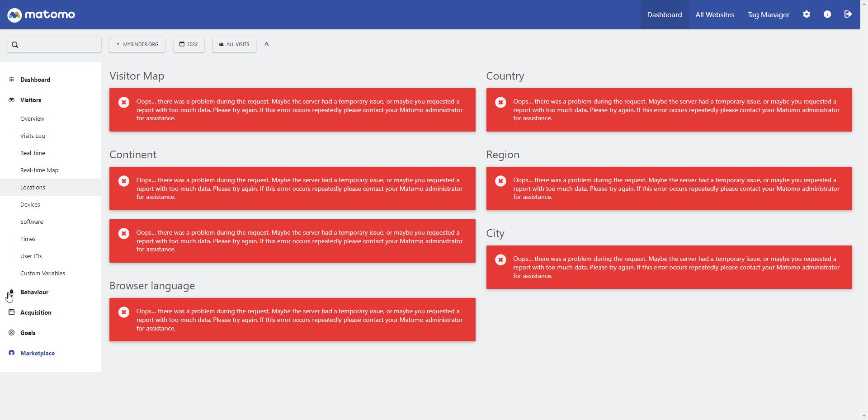Click the scrollbar down arrow
This screenshot has height=420, width=868.
(864, 416)
